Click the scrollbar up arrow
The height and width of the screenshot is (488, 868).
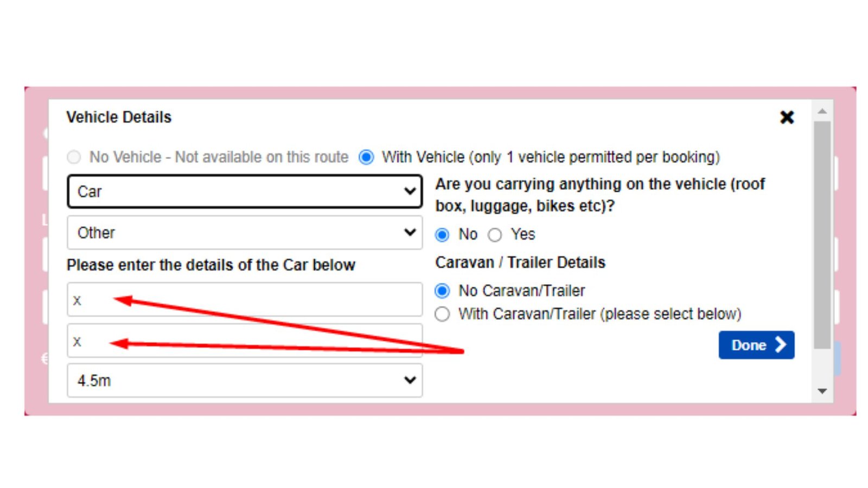tap(822, 111)
